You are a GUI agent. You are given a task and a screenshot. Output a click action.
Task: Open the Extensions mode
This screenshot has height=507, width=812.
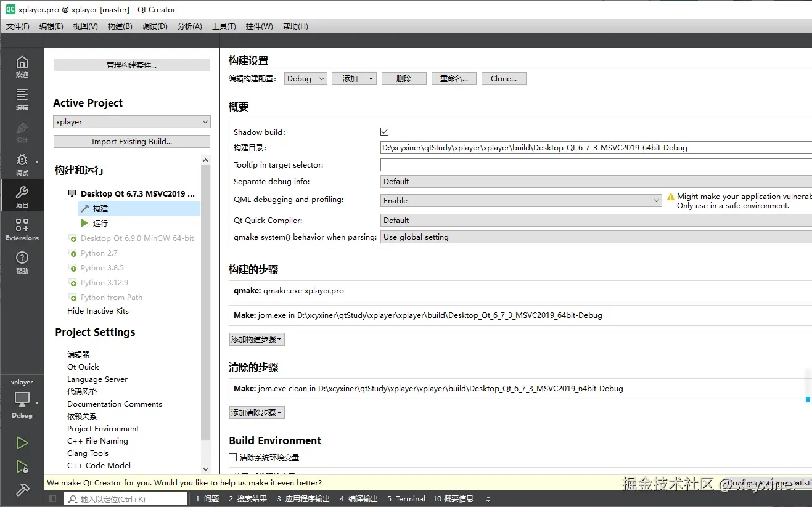coord(22,229)
